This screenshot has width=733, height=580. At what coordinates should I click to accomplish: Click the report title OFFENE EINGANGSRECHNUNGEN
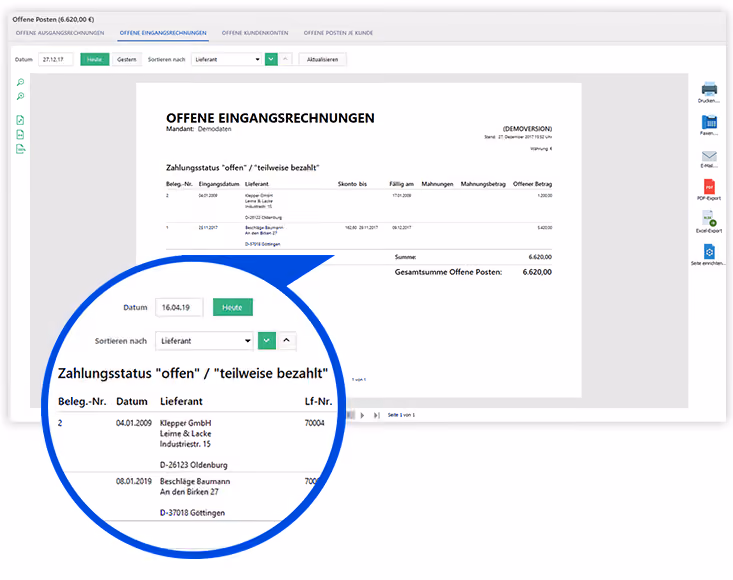coord(270,118)
